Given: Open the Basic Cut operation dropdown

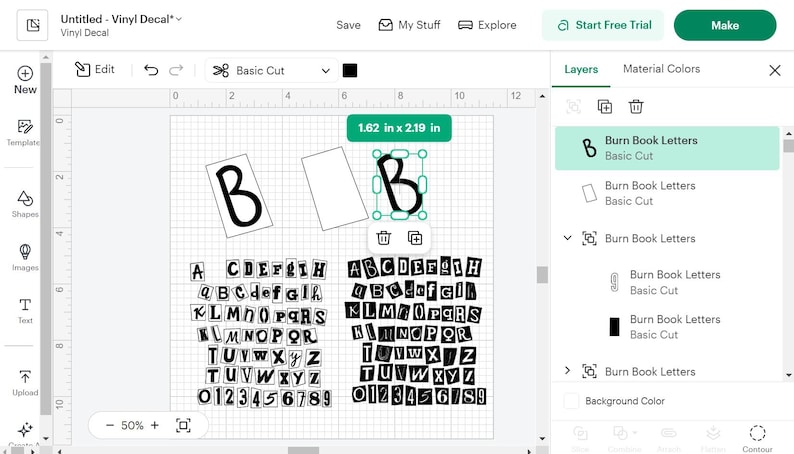Looking at the screenshot, I should pos(271,70).
